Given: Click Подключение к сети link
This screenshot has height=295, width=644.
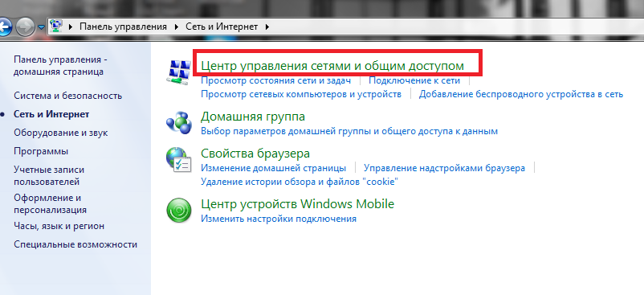Looking at the screenshot, I should 414,80.
